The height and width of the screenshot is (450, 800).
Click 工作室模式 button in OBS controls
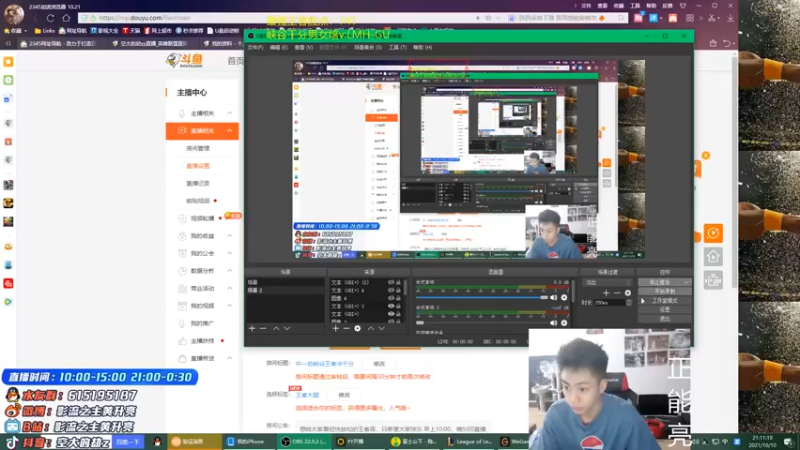tap(664, 301)
